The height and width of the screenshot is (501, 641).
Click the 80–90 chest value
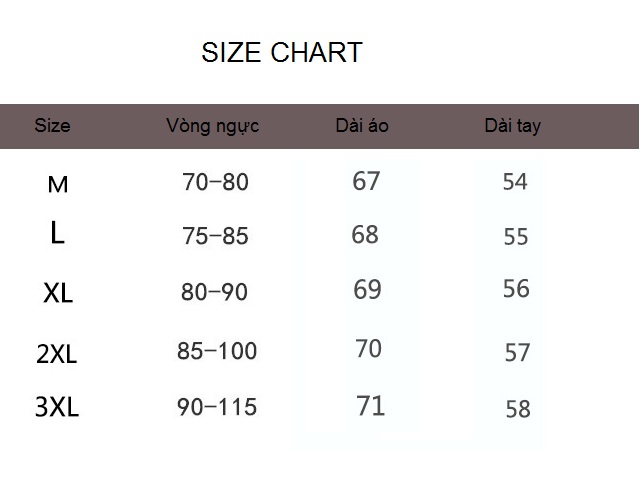click(x=214, y=292)
